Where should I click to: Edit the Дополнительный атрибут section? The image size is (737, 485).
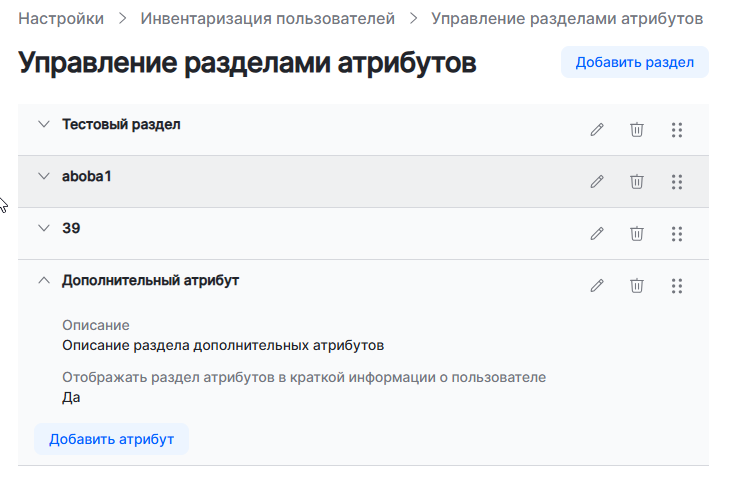coord(597,285)
